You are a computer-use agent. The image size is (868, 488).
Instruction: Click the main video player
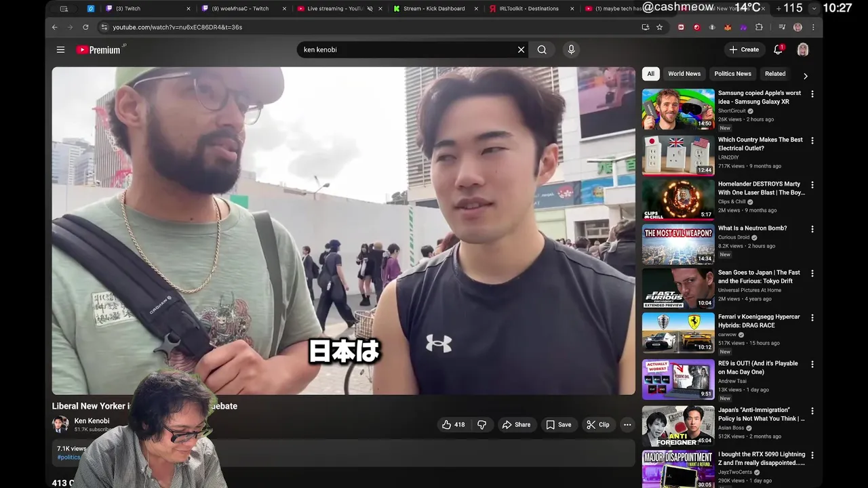click(x=344, y=230)
